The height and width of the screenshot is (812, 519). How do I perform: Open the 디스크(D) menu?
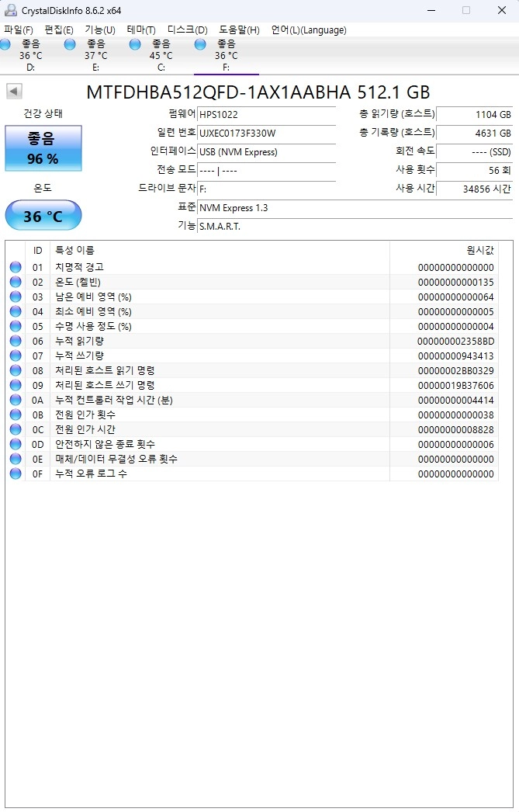coord(187,30)
